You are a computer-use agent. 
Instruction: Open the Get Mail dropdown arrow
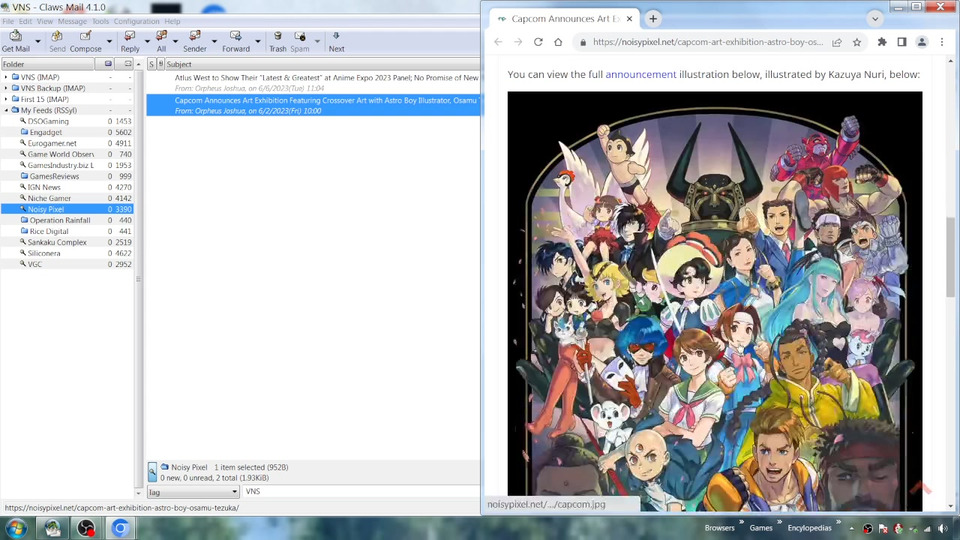(x=38, y=42)
